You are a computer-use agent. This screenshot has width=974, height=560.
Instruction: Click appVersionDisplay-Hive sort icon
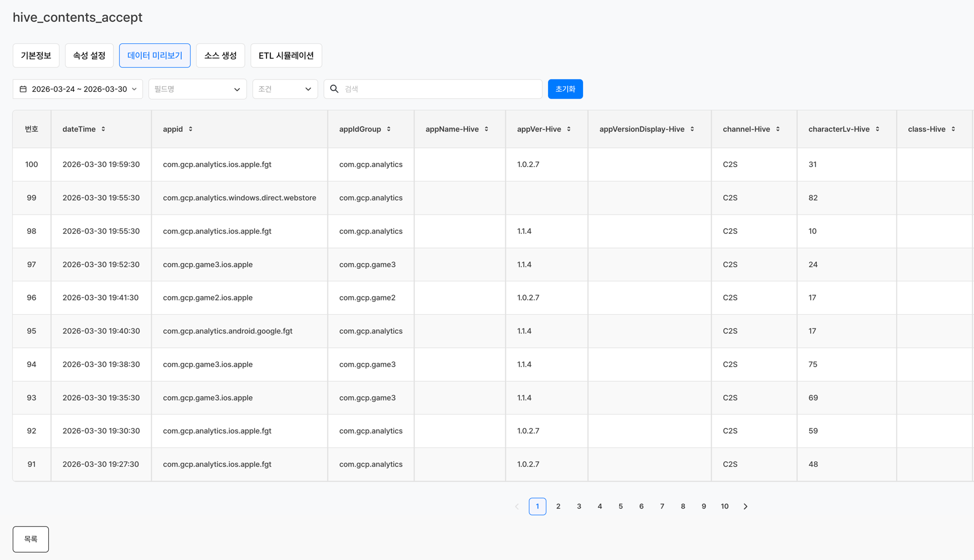(x=692, y=129)
